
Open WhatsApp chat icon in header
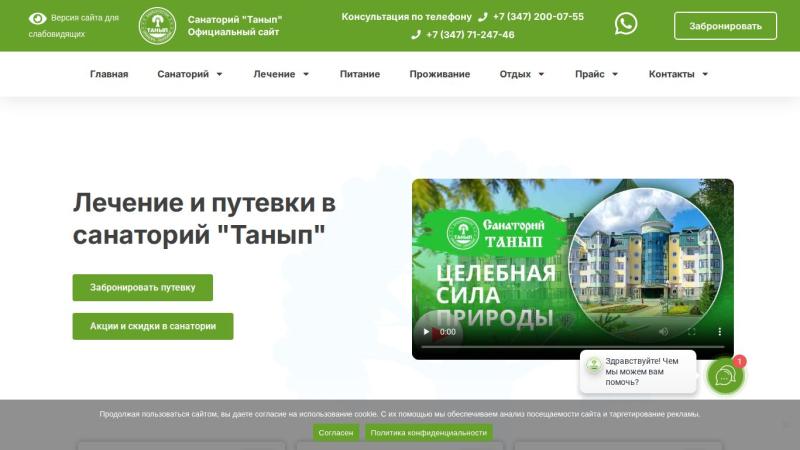click(626, 23)
